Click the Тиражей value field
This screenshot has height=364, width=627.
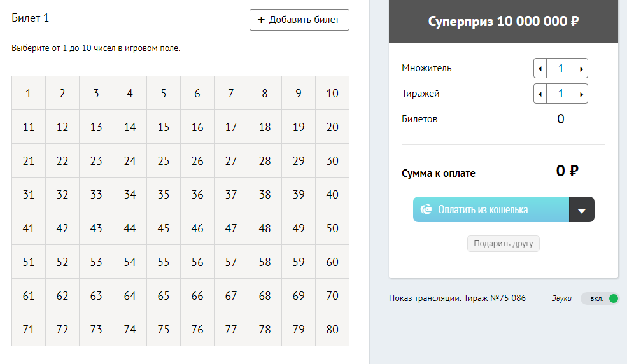coord(561,94)
